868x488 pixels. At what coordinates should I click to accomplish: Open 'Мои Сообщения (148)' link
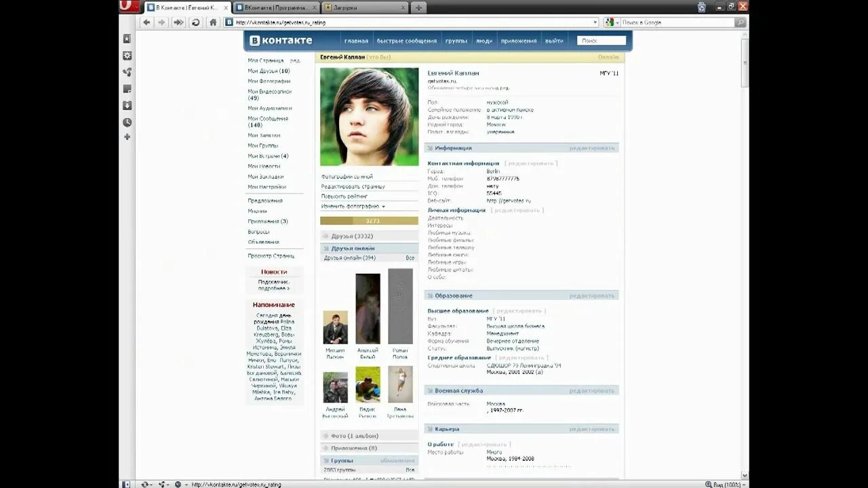pos(268,122)
